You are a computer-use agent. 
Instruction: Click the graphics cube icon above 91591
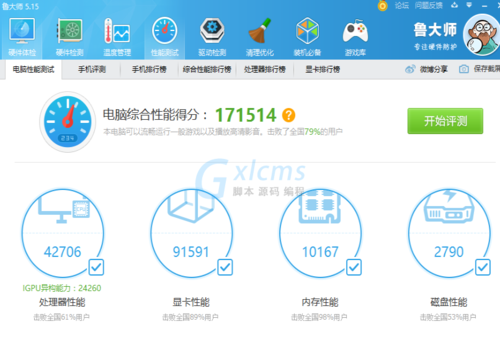191,207
